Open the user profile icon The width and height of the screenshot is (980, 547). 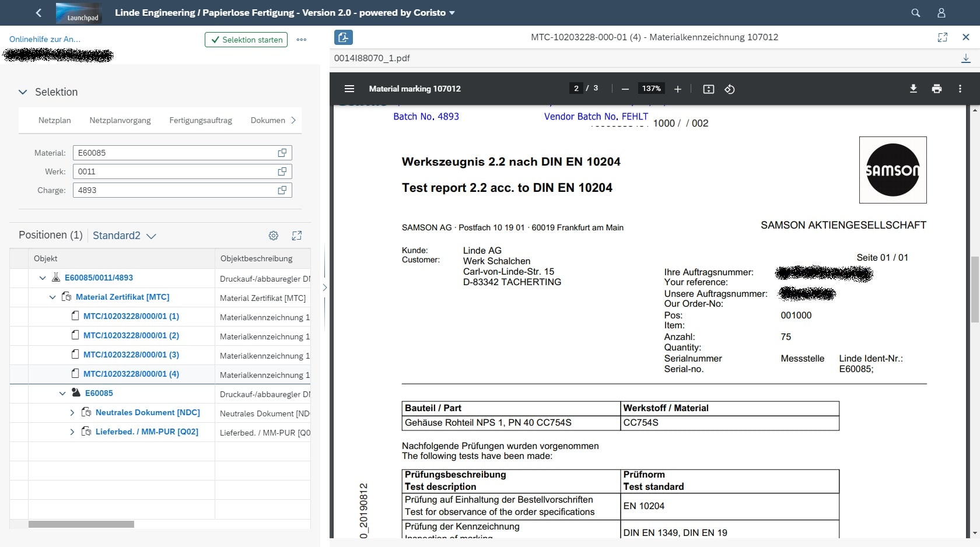coord(941,12)
